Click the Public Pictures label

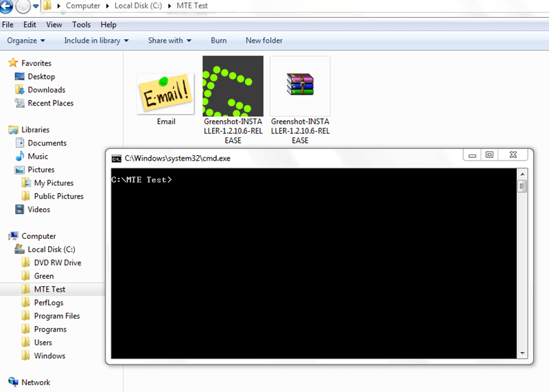[x=59, y=196]
